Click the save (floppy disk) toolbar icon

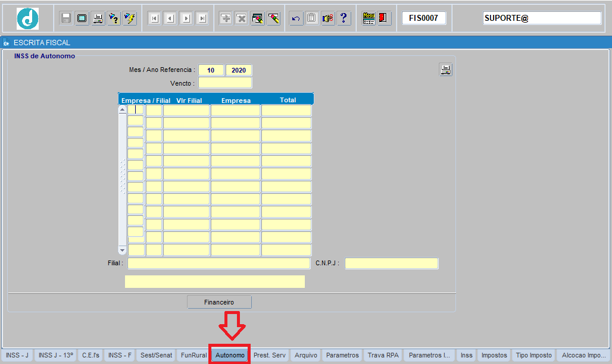(66, 18)
